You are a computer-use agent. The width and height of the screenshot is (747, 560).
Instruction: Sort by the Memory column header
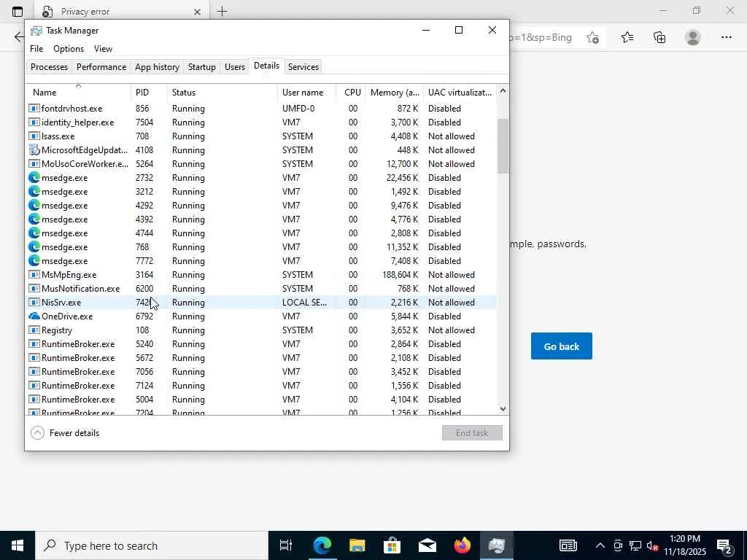click(x=395, y=93)
